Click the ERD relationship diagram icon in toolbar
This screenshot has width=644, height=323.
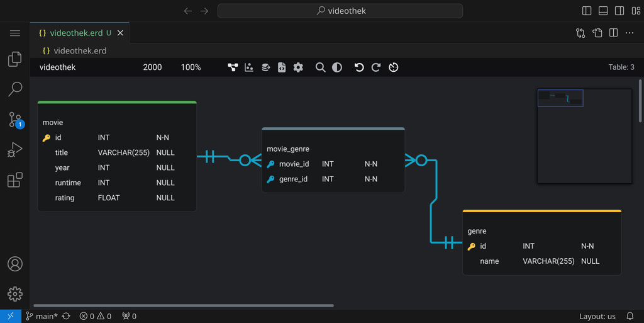[x=233, y=67]
